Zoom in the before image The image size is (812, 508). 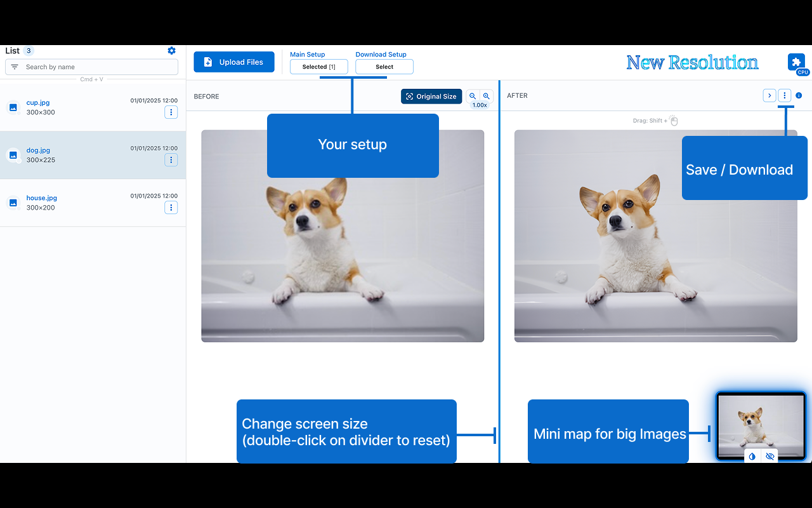pyautogui.click(x=487, y=96)
